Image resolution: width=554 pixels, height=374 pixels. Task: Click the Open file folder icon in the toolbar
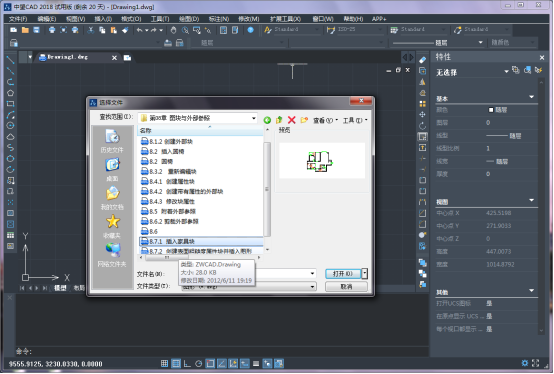25,30
